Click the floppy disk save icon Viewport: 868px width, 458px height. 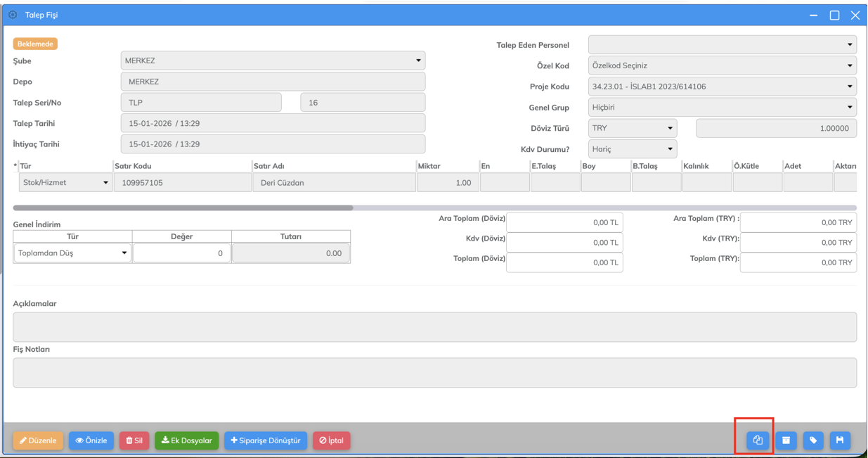tap(840, 440)
